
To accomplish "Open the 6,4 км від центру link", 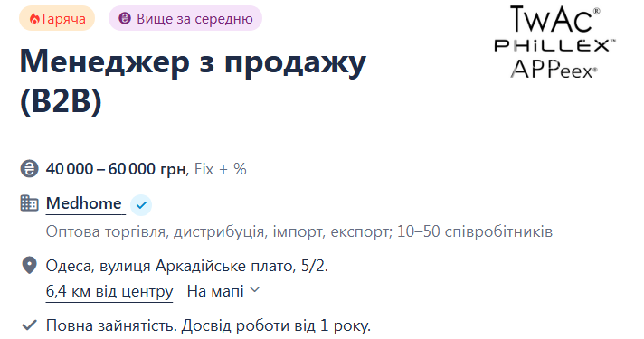I will click(109, 291).
